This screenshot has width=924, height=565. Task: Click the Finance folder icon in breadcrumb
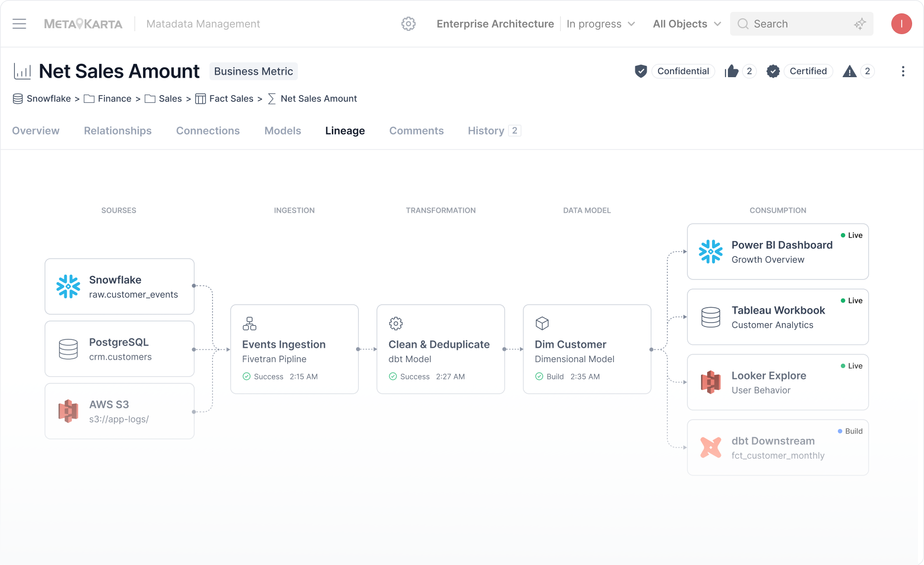tap(89, 99)
